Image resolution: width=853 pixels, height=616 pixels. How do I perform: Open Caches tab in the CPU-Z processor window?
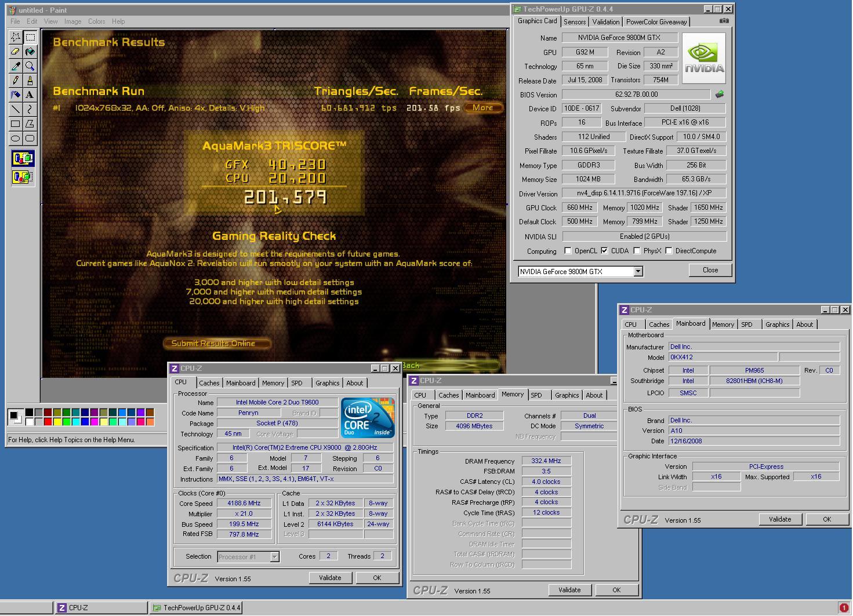coord(209,383)
